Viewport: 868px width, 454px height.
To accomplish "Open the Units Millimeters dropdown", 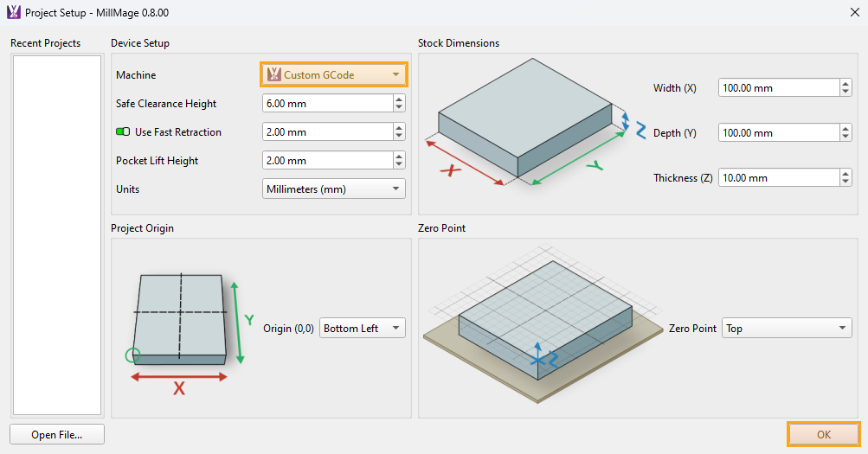I will click(x=333, y=189).
